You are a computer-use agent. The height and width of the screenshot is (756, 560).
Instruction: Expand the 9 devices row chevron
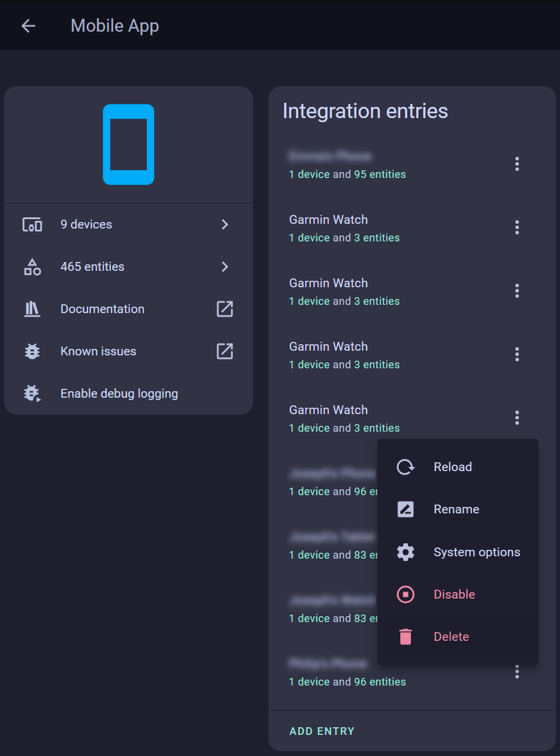224,224
